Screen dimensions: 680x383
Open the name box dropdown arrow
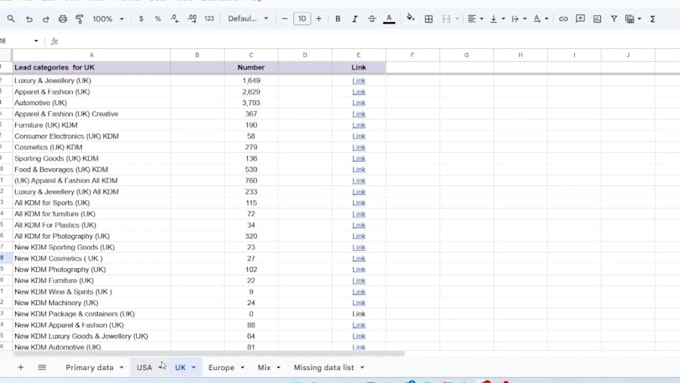36,41
